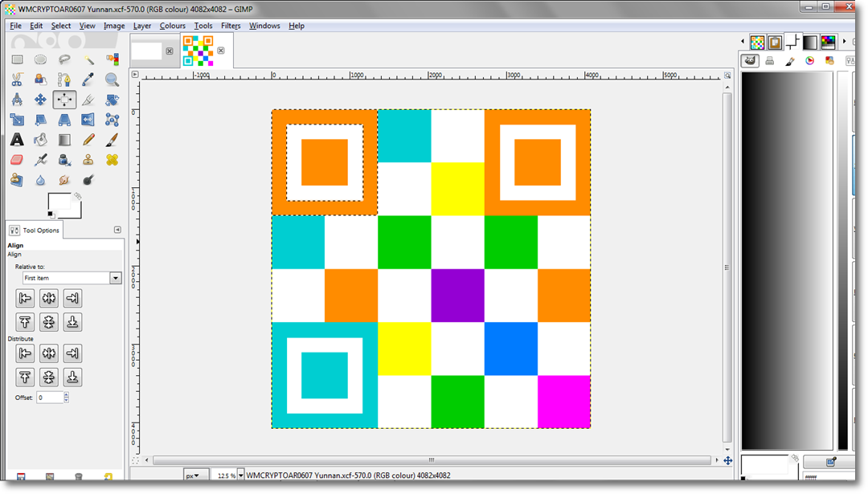Activate the Paths tool
The image size is (868, 494).
click(x=64, y=80)
